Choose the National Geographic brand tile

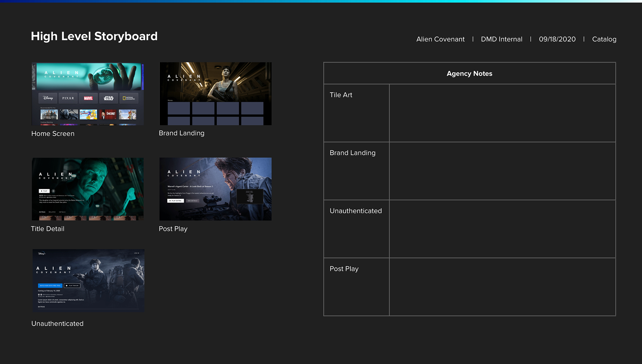pos(129,98)
